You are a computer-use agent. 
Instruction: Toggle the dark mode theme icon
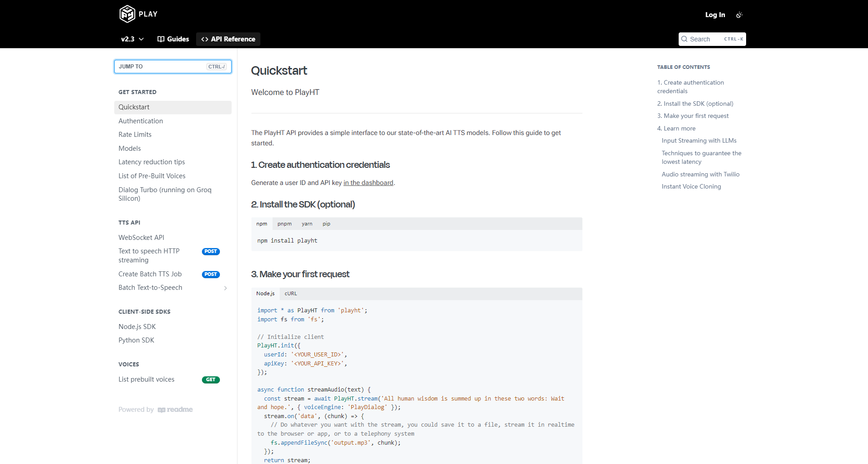click(739, 15)
